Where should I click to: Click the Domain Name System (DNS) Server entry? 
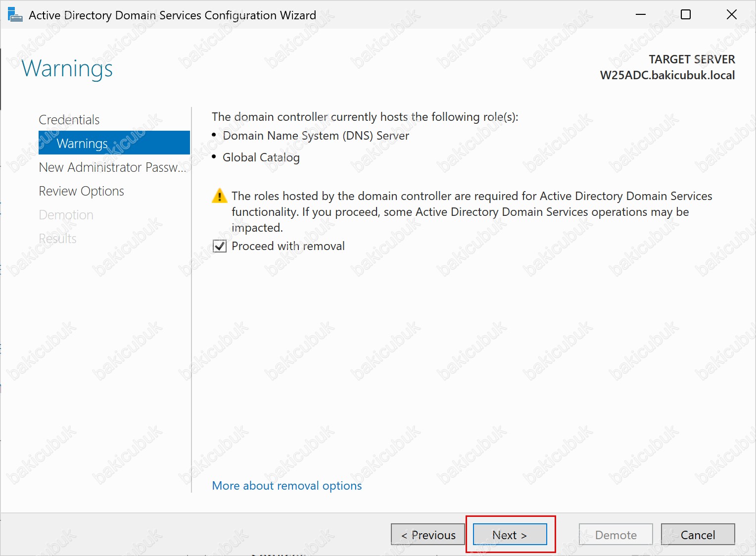(316, 136)
